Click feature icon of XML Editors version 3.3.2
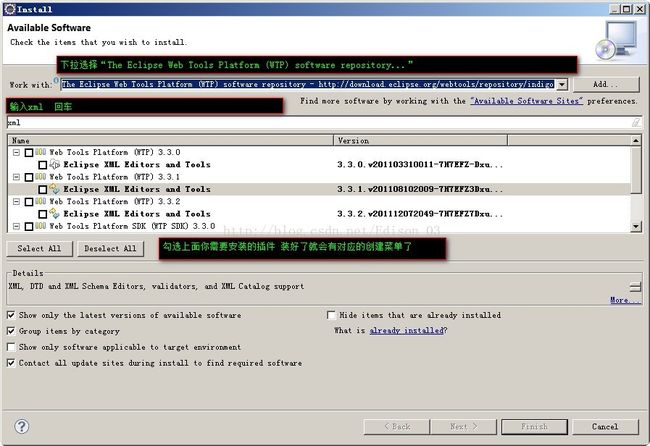650x446 pixels. pyautogui.click(x=54, y=214)
